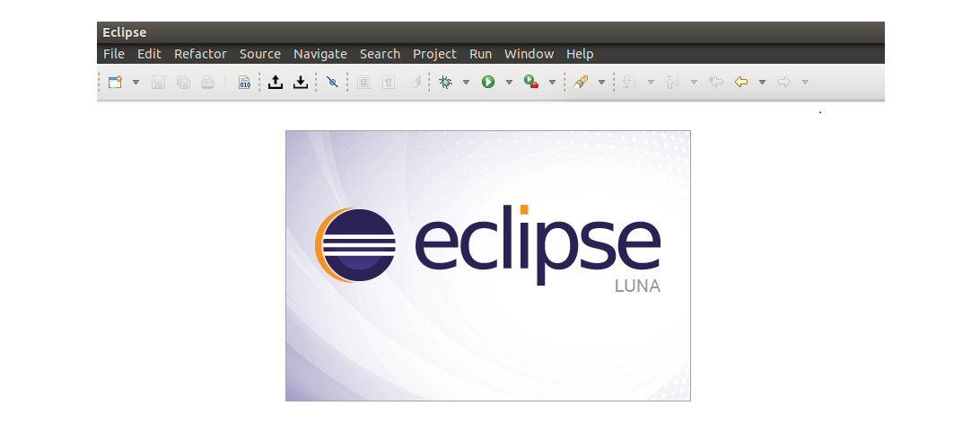Open the Source menu
The height and width of the screenshot is (432, 980).
click(260, 54)
